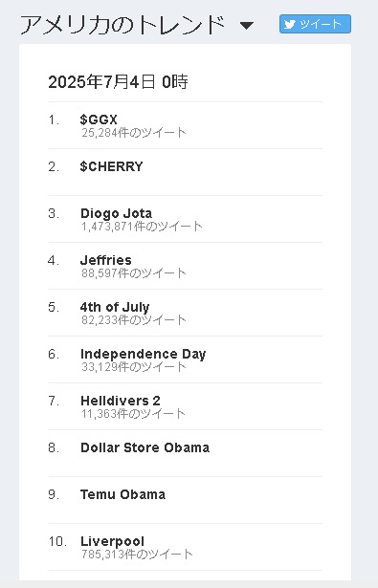Click the 4th of July trend

[115, 307]
